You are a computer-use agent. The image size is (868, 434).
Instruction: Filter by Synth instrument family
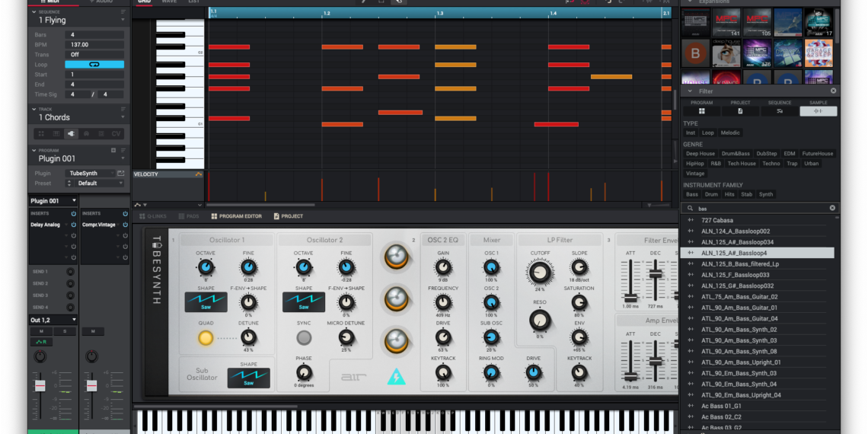(766, 194)
